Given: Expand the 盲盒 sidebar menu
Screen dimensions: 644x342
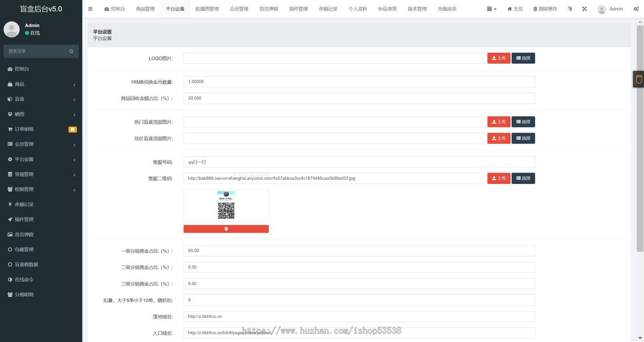Looking at the screenshot, I should 41,99.
